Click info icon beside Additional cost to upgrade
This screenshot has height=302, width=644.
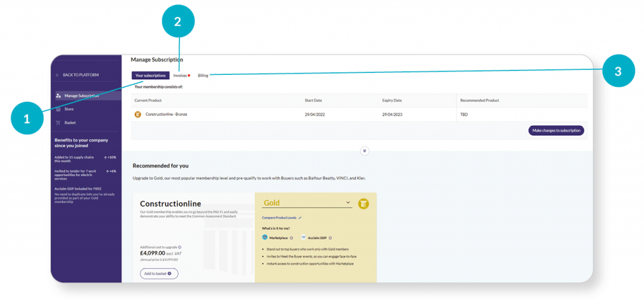(x=180, y=247)
